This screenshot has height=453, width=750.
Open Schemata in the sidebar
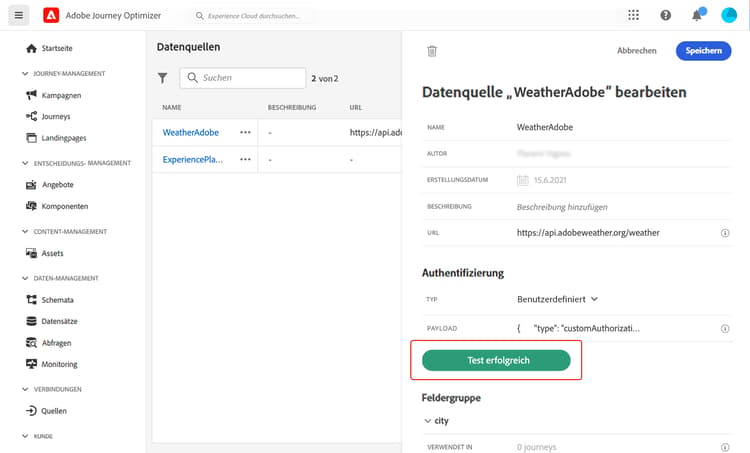[x=50, y=300]
